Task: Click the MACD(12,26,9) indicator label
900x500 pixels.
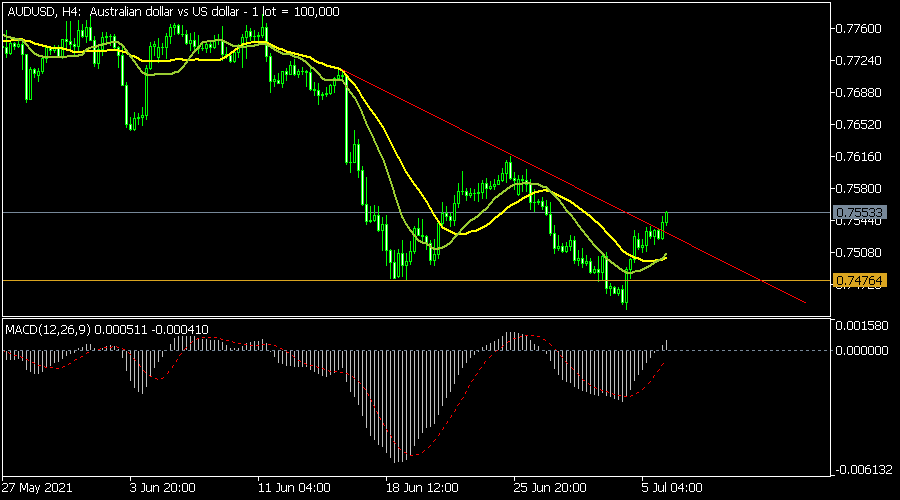Action: point(107,330)
